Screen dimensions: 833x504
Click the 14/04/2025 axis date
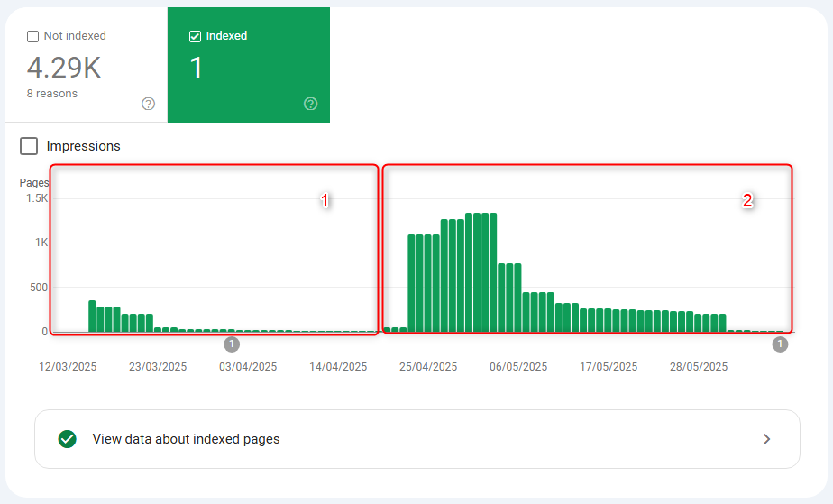point(338,366)
